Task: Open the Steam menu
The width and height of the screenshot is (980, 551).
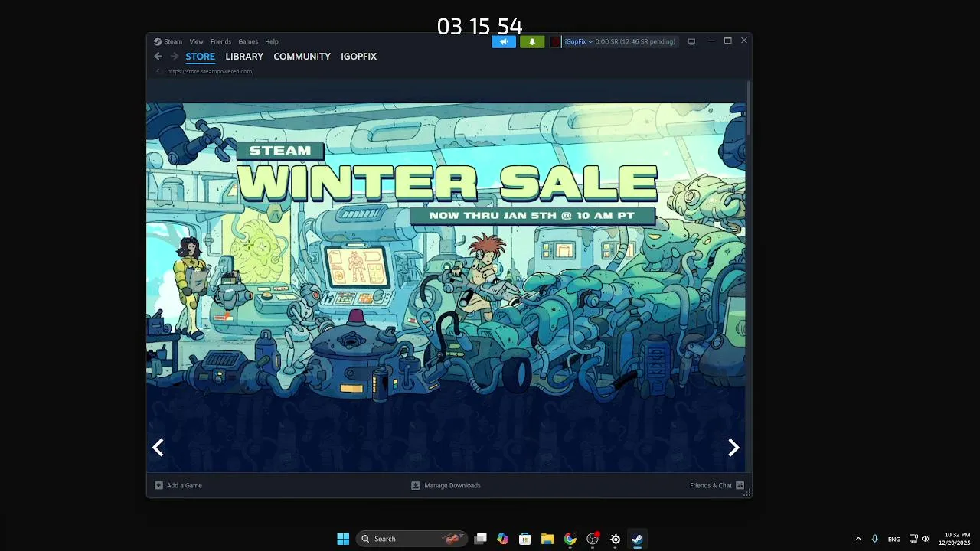Action: click(x=168, y=41)
